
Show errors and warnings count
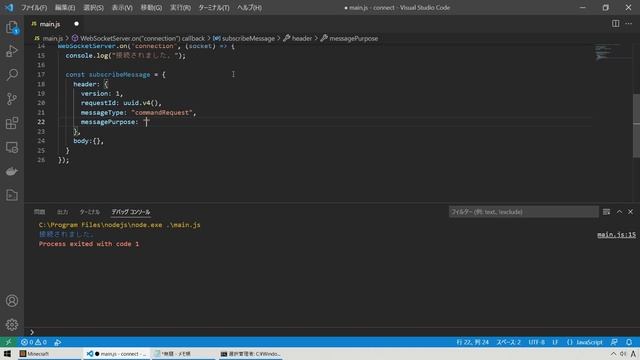click(34, 342)
